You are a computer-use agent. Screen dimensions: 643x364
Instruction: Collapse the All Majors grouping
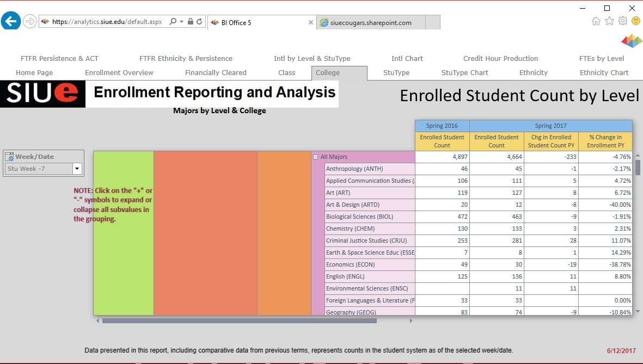316,157
